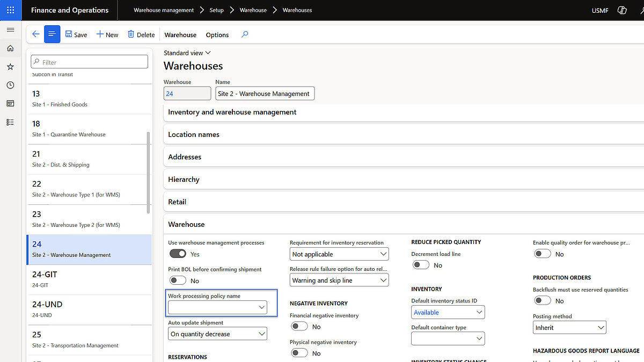Click the warehouse list Filter field

coord(90,62)
